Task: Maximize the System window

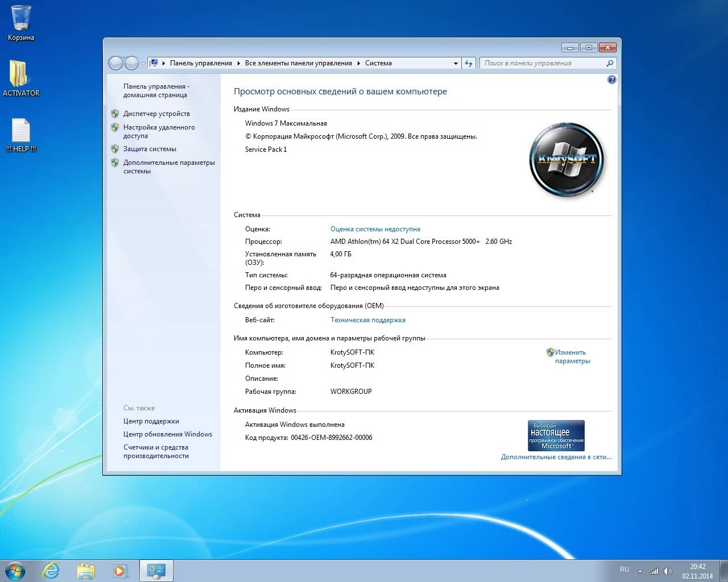Action: [589, 47]
